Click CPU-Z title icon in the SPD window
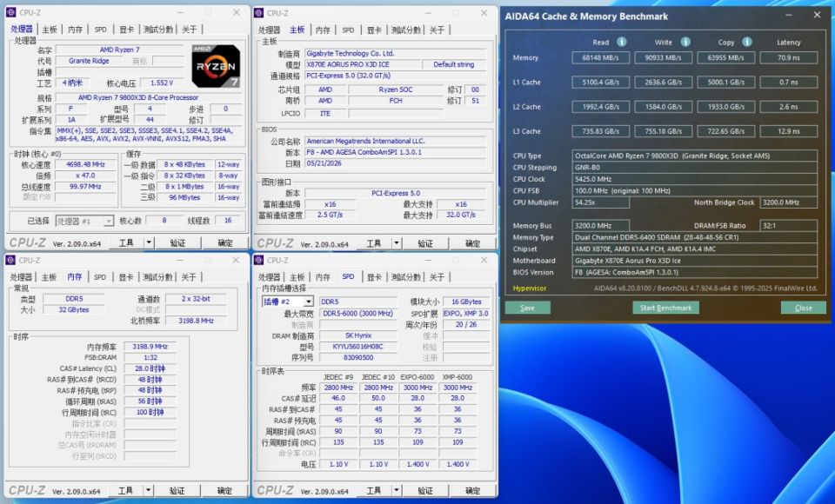Image resolution: width=835 pixels, height=504 pixels. point(259,260)
